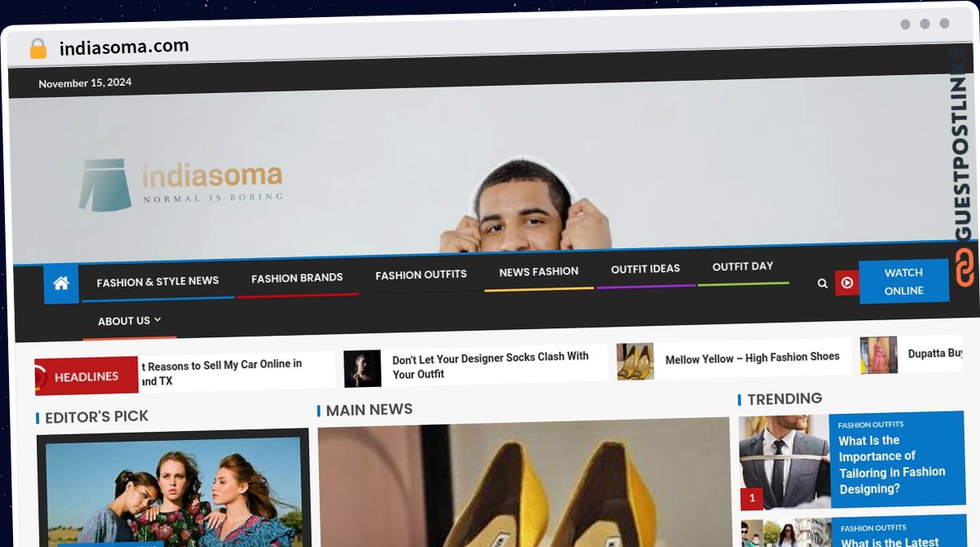The height and width of the screenshot is (547, 980).
Task: Open What is the Latest trending article
Action: (890, 542)
